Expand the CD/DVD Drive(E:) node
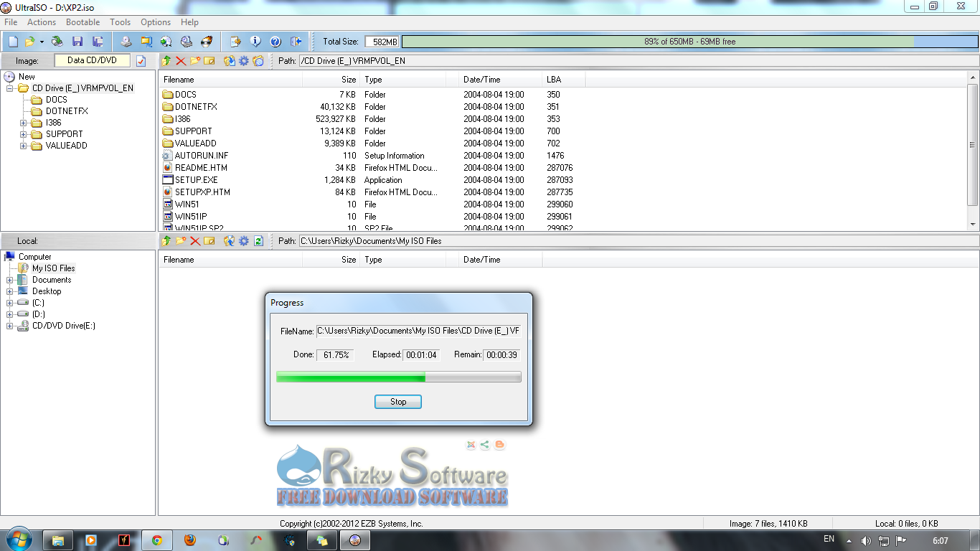The width and height of the screenshot is (980, 551). pyautogui.click(x=10, y=326)
